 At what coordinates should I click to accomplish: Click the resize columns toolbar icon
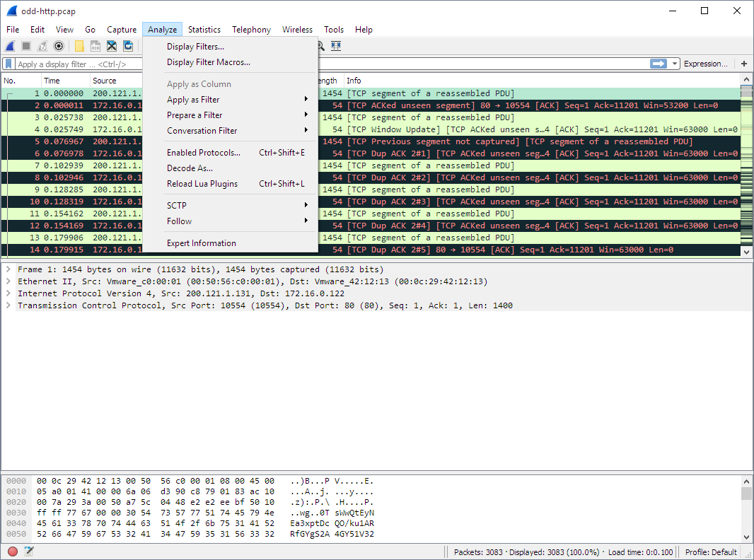(336, 46)
